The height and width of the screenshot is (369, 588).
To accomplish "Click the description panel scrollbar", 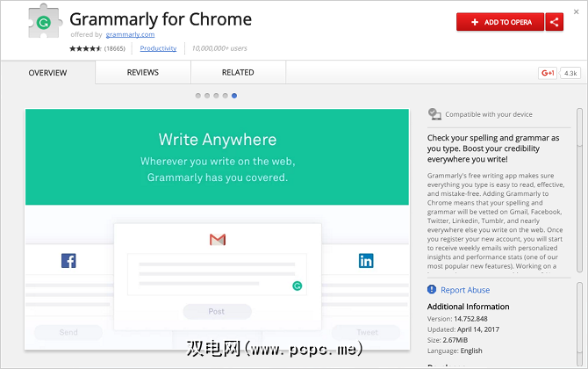I will [x=579, y=190].
